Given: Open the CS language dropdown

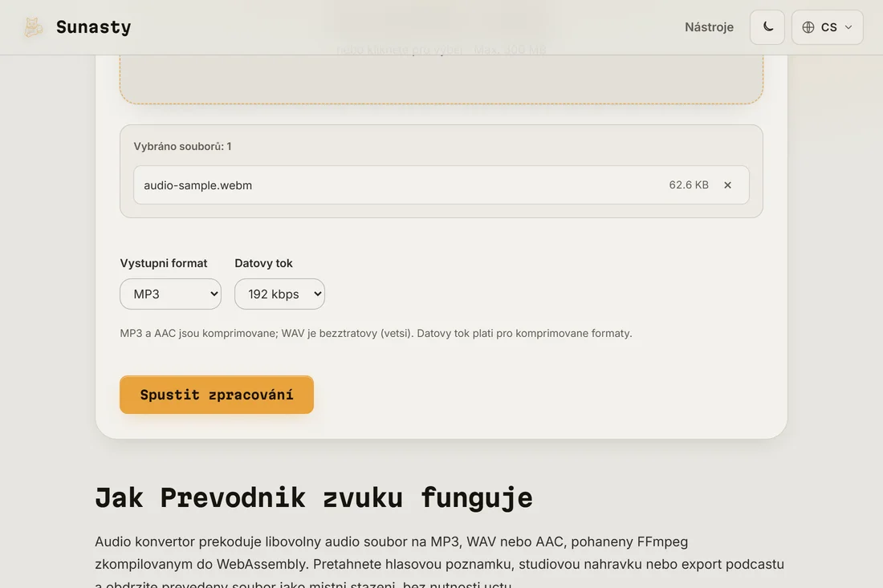Looking at the screenshot, I should click(x=828, y=27).
